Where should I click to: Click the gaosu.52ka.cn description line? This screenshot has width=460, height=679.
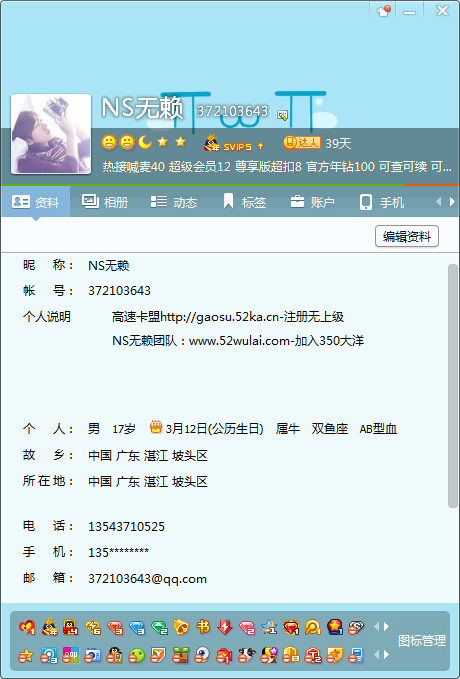(228, 317)
